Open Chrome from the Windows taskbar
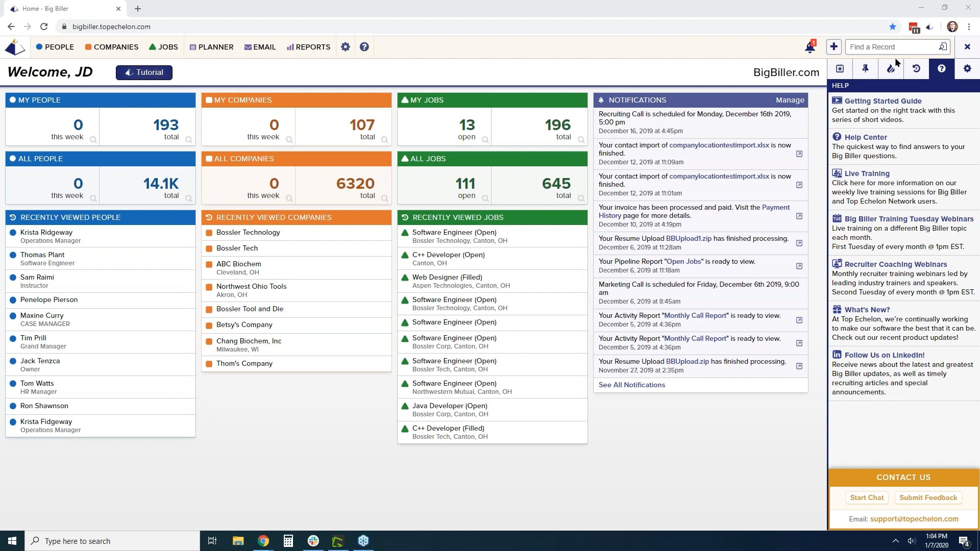980x551 pixels. tap(263, 541)
